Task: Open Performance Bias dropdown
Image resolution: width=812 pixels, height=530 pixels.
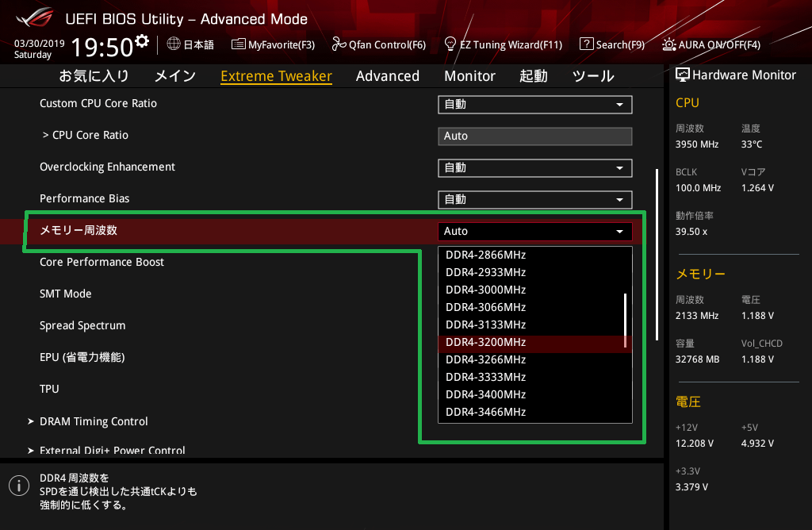Action: coord(535,199)
